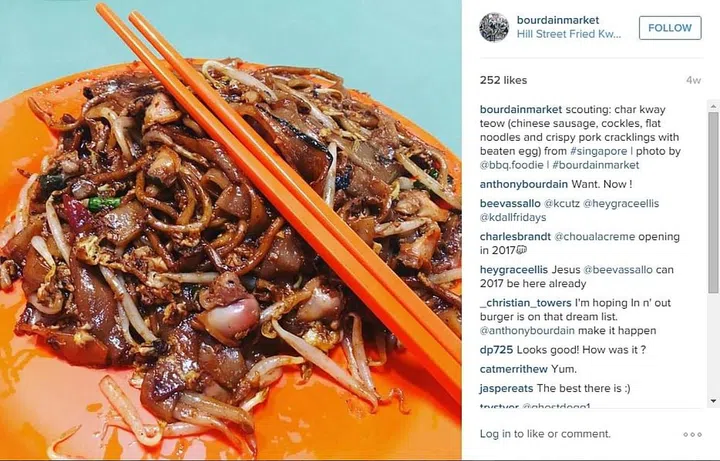Open the bourdainmarket profile avatar
Image resolution: width=720 pixels, height=461 pixels.
[x=494, y=28]
